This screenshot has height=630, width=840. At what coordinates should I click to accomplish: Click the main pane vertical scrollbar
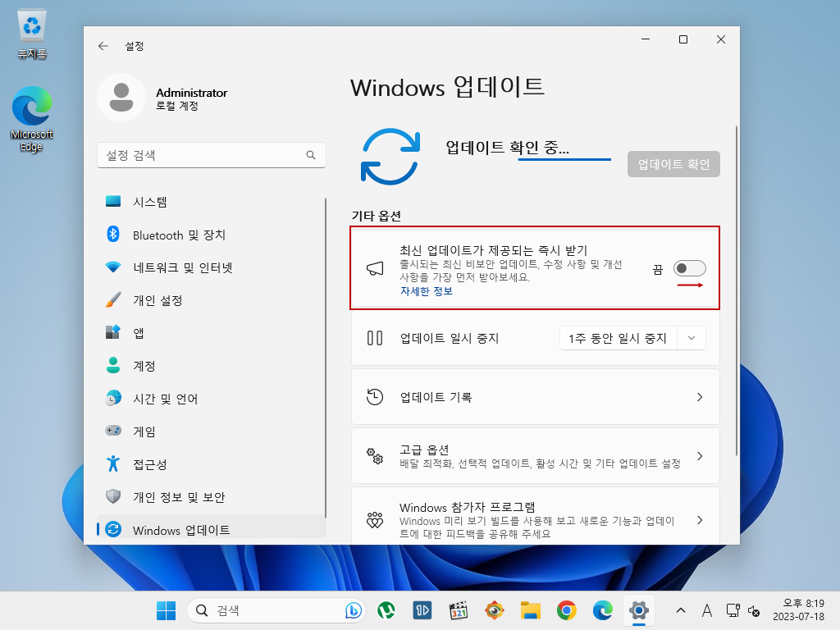[x=737, y=291]
